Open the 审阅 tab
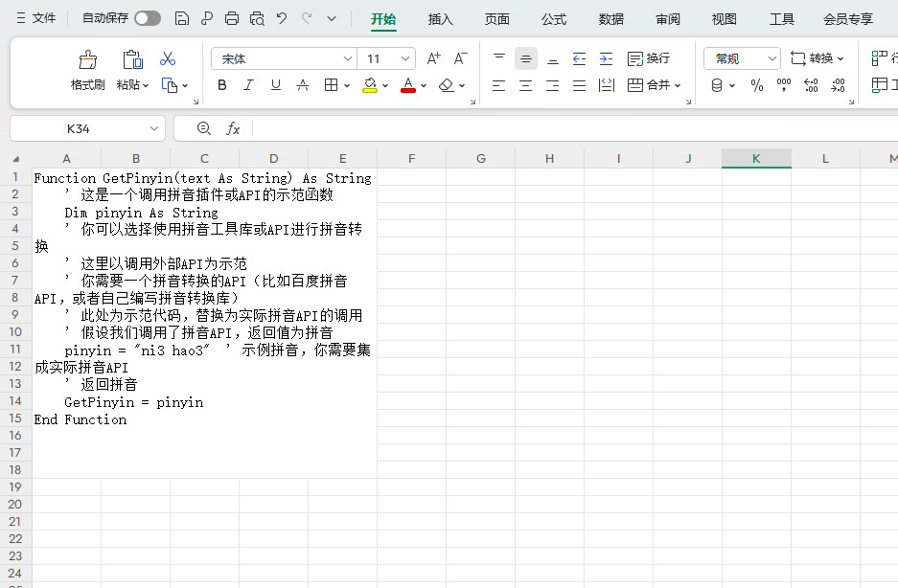 (x=668, y=19)
